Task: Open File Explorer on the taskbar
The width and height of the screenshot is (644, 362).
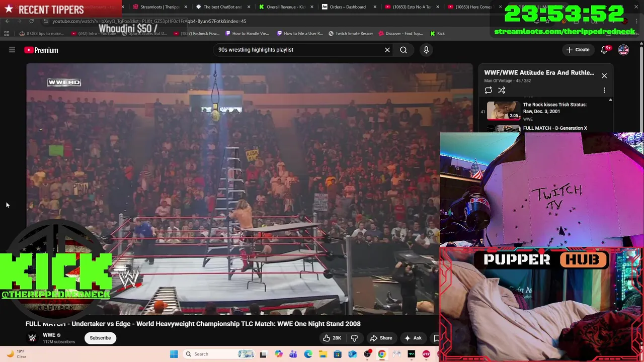Action: (323, 354)
